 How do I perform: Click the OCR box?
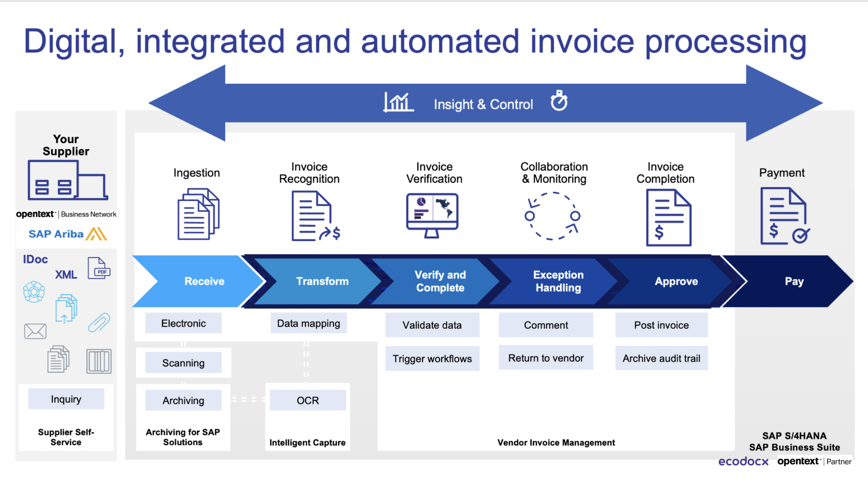pos(308,400)
